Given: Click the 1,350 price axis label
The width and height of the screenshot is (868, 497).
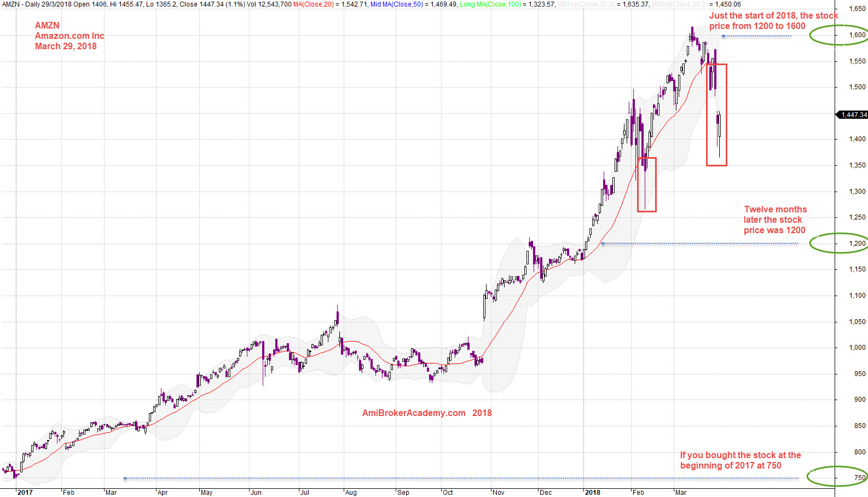Looking at the screenshot, I should (x=858, y=165).
